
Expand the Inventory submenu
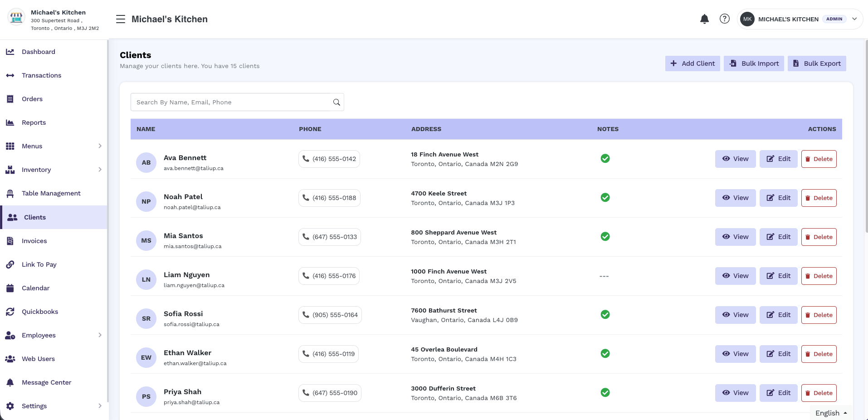click(100, 170)
